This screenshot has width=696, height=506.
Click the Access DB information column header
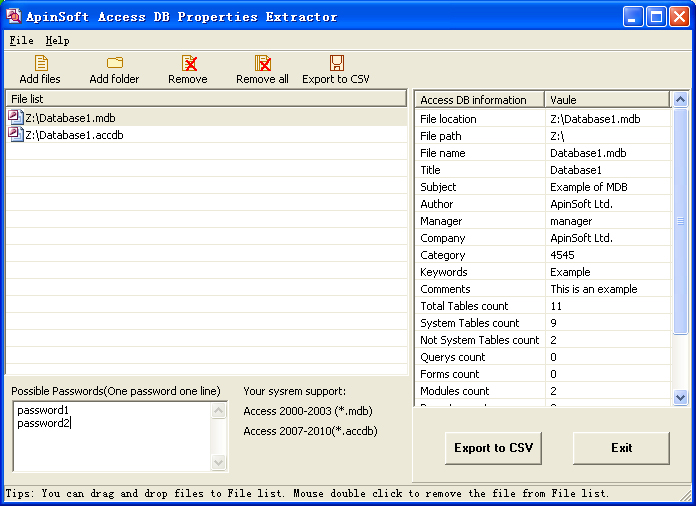pos(479,100)
